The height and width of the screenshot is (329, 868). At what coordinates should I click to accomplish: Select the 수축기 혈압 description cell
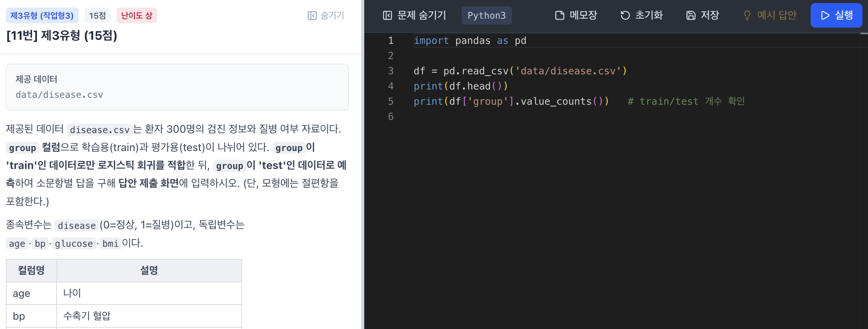pos(149,316)
